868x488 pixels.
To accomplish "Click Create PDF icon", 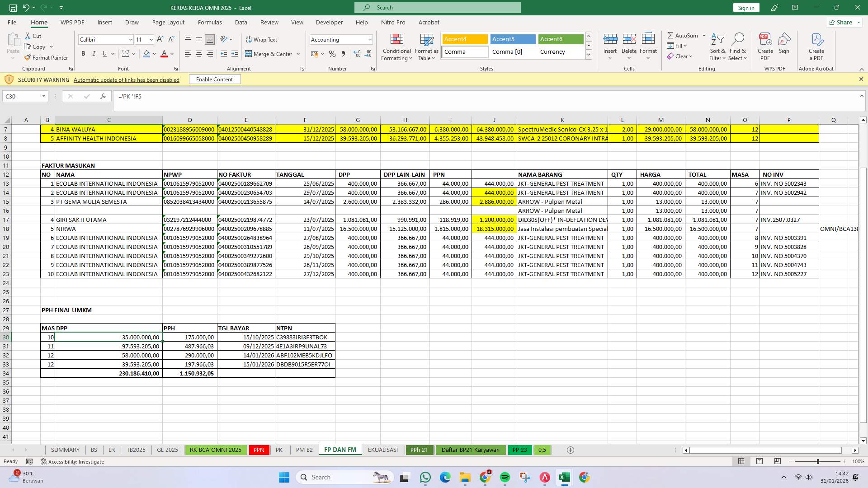I will (x=765, y=45).
